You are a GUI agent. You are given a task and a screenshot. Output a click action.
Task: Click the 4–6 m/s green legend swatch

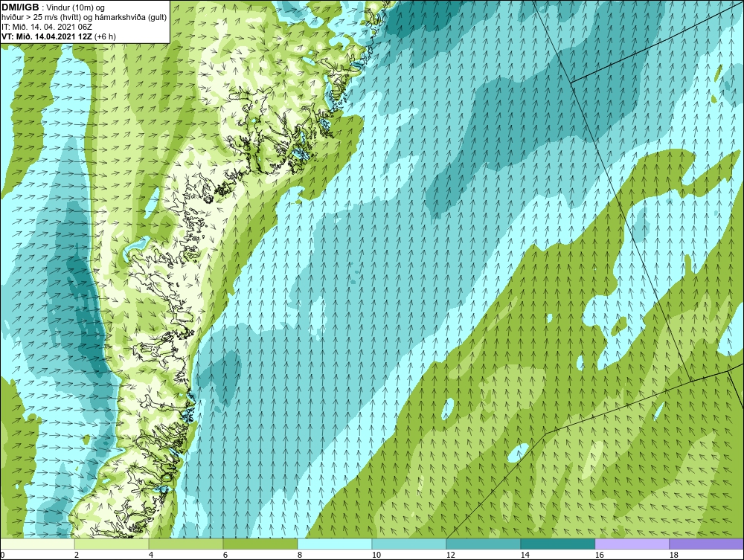click(x=186, y=544)
